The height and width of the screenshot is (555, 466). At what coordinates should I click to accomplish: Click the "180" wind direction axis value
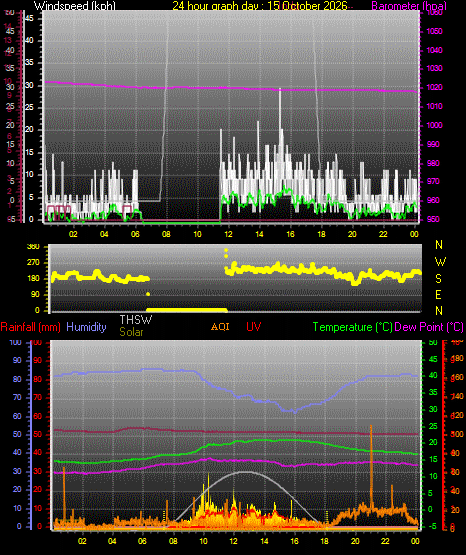pos(34,279)
